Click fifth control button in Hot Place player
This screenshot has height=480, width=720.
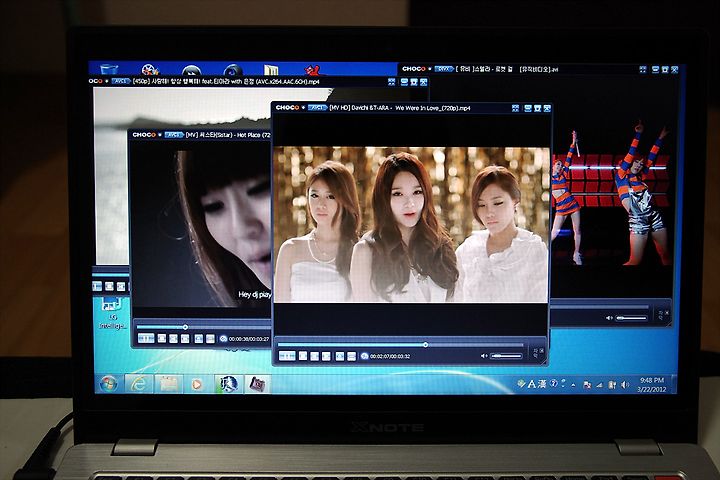tap(198, 339)
